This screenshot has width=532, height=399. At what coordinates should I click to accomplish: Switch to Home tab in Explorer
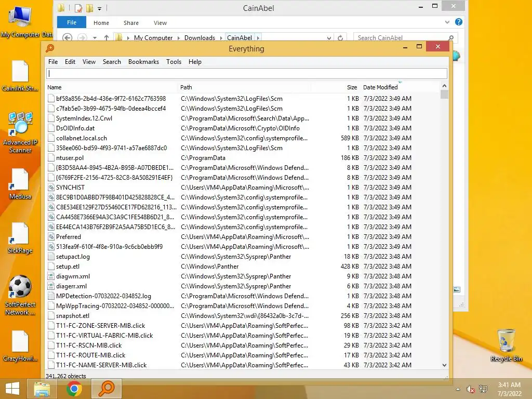tap(101, 23)
